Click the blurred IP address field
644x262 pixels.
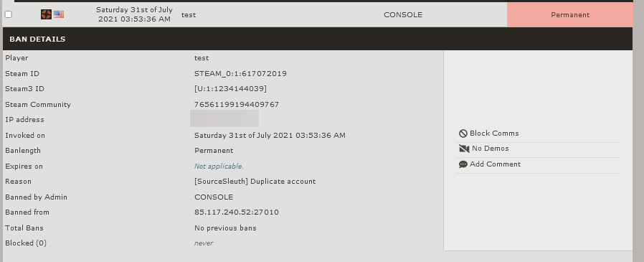coord(224,118)
